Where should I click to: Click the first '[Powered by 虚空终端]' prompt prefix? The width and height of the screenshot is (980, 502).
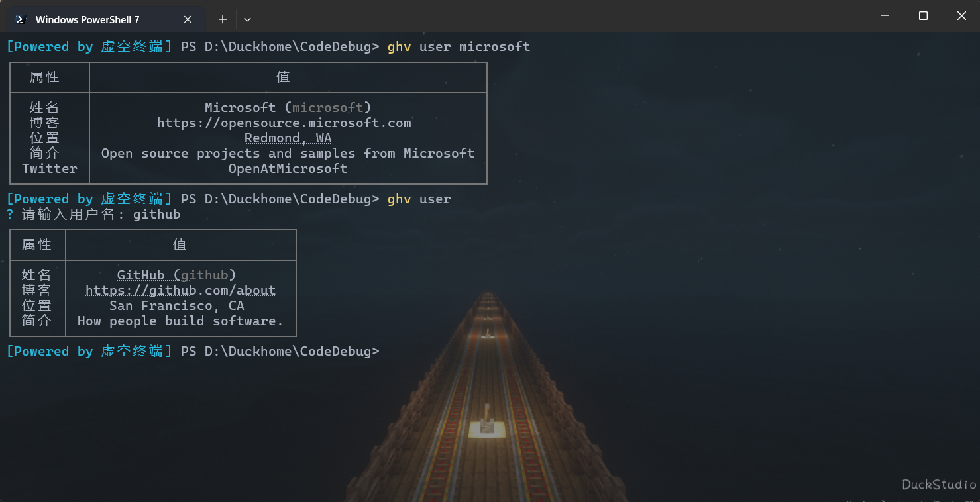pyautogui.click(x=89, y=46)
